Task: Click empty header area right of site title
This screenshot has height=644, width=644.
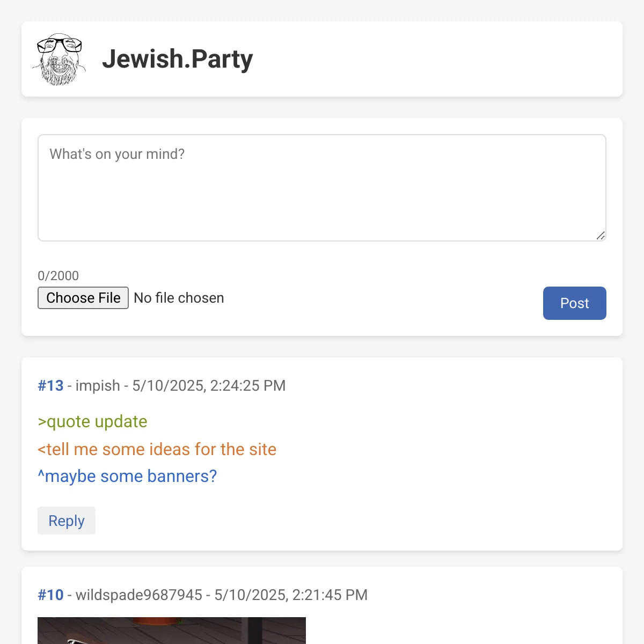Action: 429,59
